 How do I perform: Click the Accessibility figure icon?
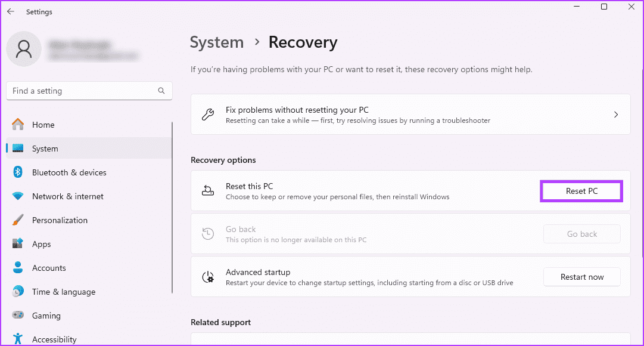click(18, 339)
